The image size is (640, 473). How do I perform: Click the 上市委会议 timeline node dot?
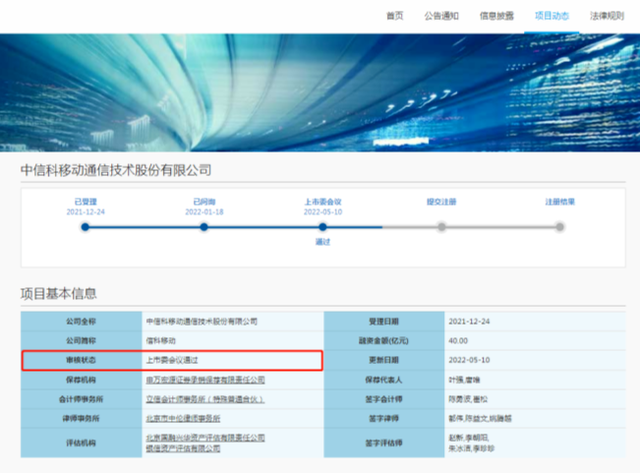tap(323, 227)
